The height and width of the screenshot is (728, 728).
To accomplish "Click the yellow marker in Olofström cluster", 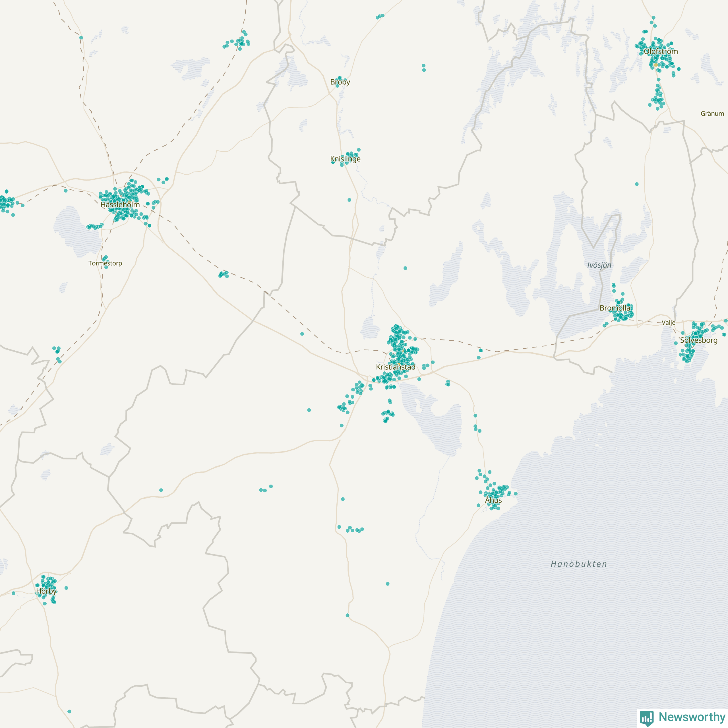I will (656, 65).
